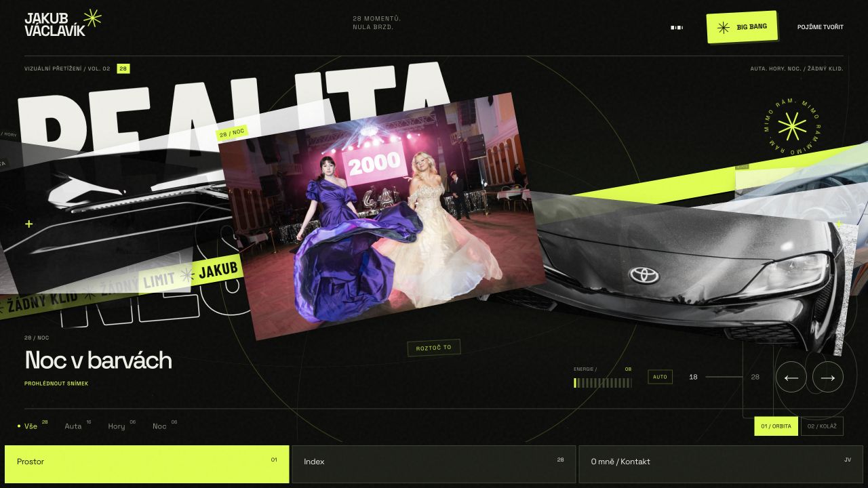Open the Prostor tab
Screen dimensions: 868x488
147,464
